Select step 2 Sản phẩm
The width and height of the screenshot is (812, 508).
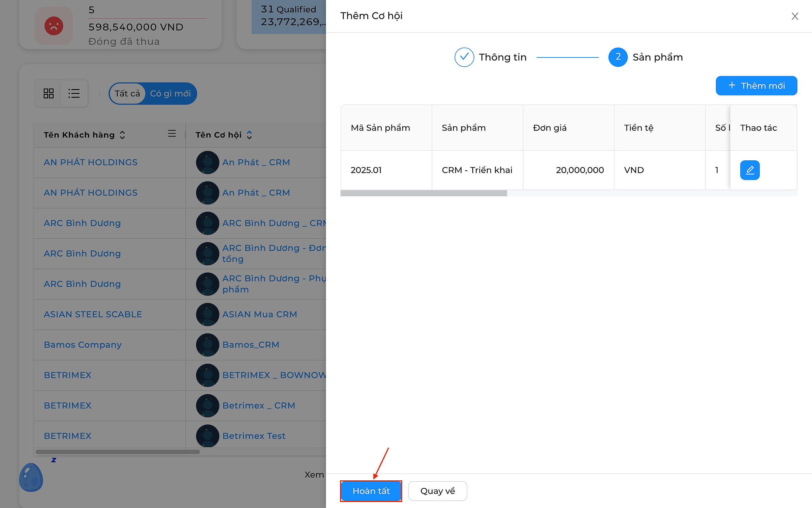645,57
